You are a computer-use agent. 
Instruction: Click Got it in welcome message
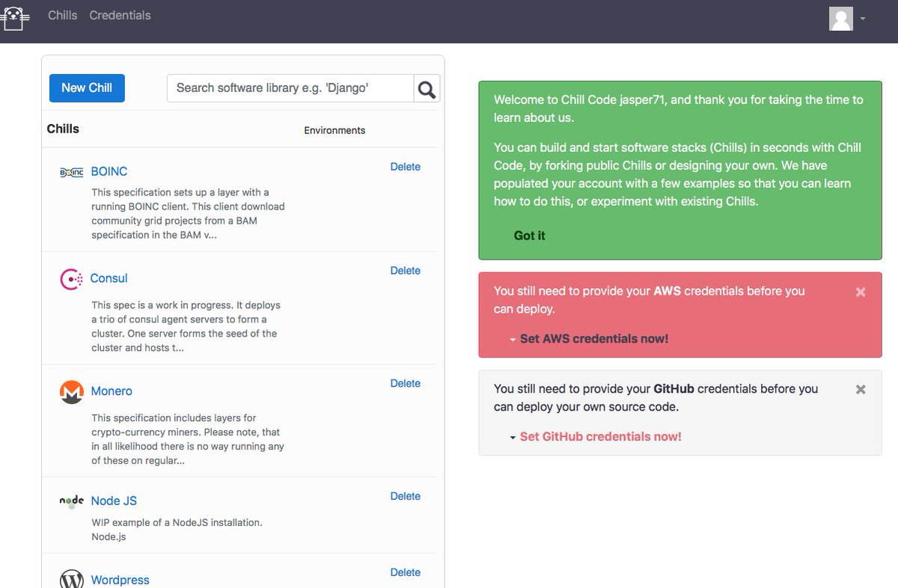coord(529,236)
